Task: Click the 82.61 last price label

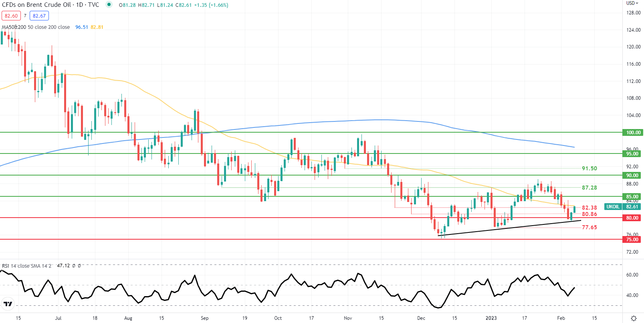Action: coord(632,207)
